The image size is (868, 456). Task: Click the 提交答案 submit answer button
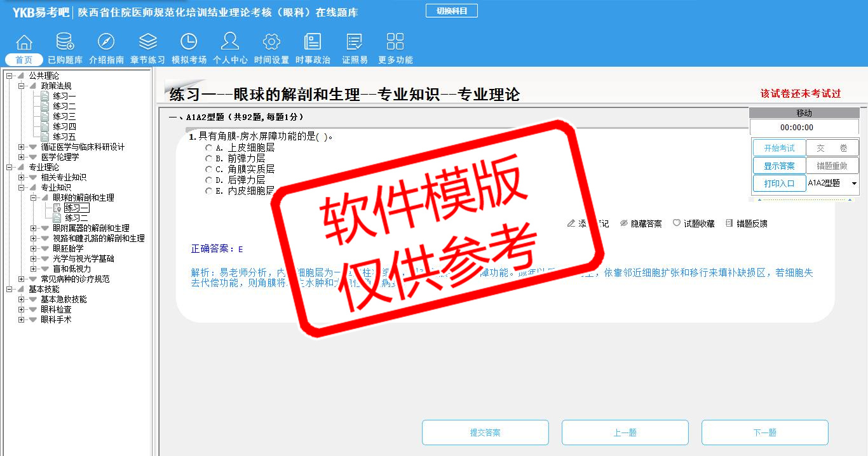(485, 433)
